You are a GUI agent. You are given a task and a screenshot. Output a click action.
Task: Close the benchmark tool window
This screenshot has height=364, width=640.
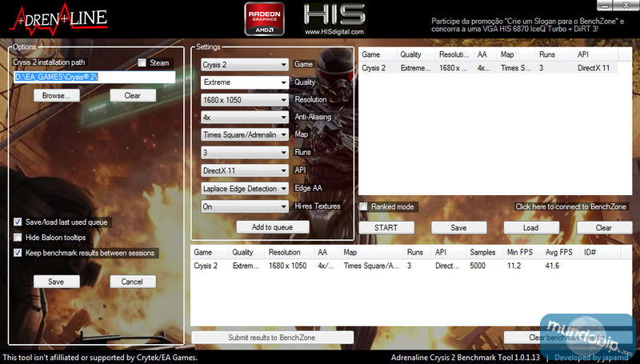click(x=626, y=6)
